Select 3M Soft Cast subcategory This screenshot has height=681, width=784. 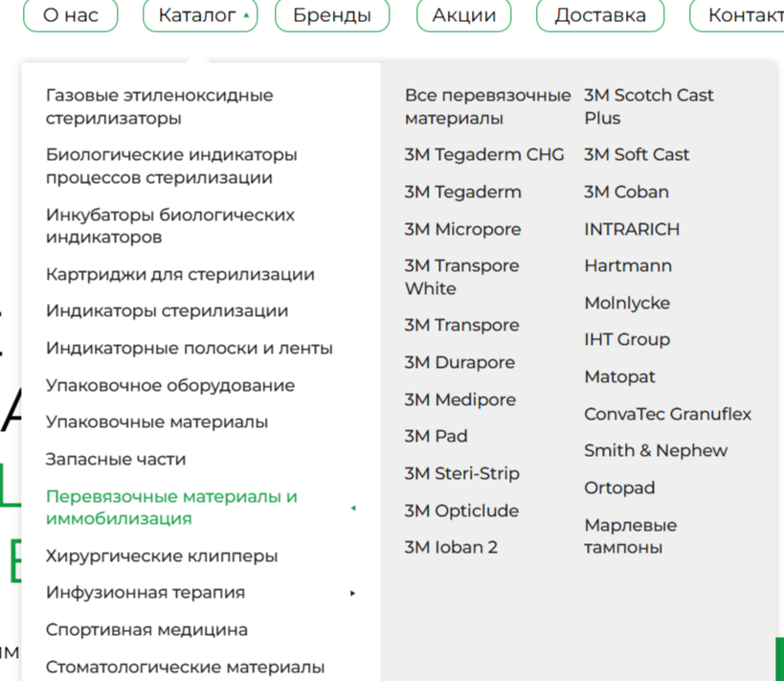coord(637,154)
